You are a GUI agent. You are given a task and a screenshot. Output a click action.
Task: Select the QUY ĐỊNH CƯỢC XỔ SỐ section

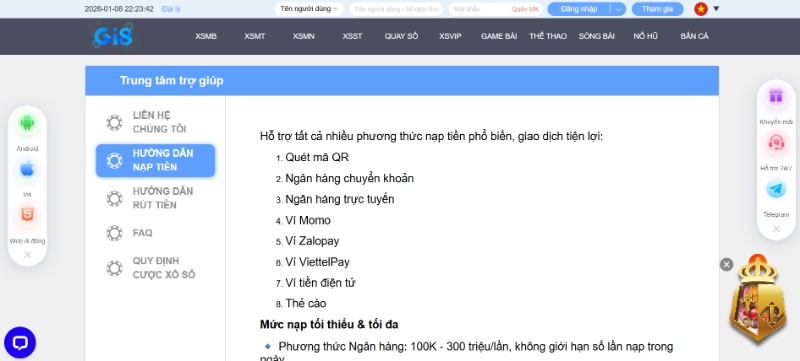tap(156, 268)
